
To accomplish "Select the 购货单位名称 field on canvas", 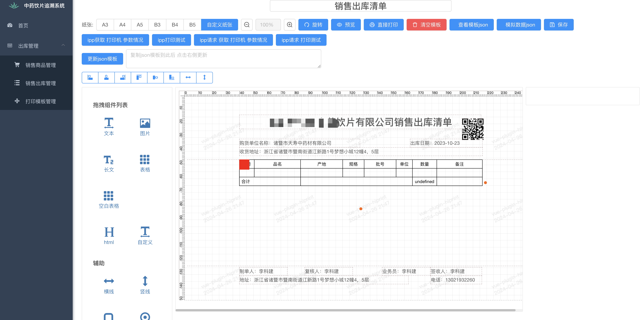I will point(299,143).
